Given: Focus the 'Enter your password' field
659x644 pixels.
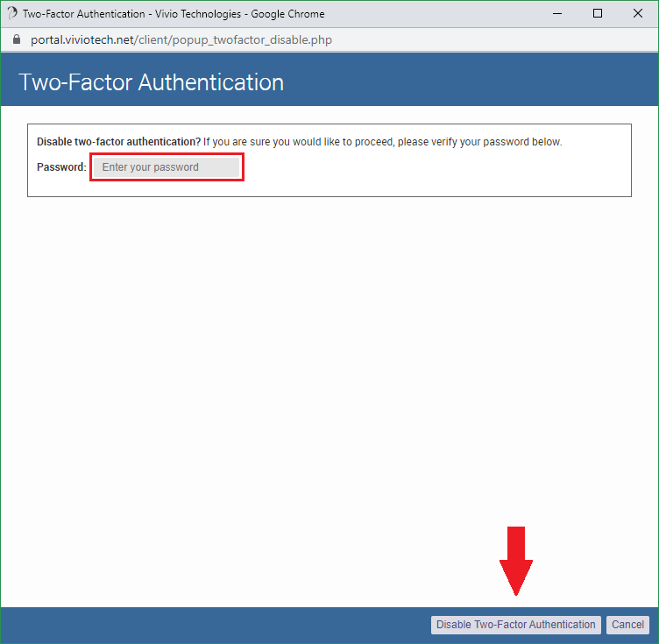Looking at the screenshot, I should point(167,167).
